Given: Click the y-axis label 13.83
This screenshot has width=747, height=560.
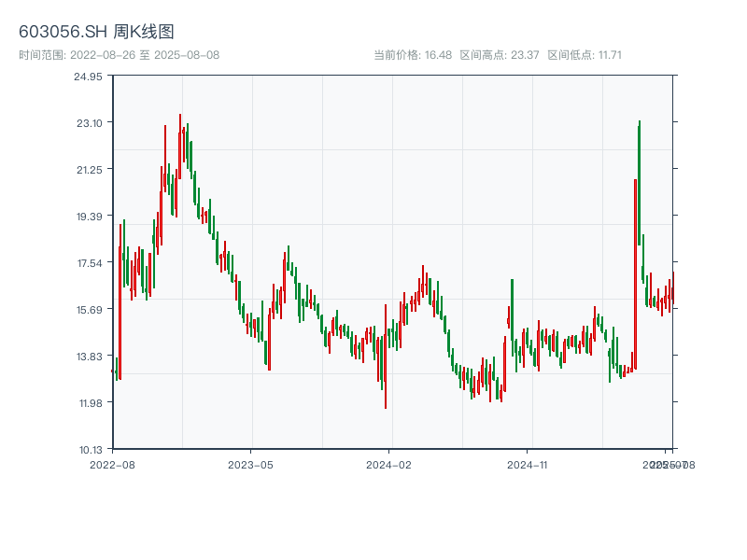Looking at the screenshot, I should (x=90, y=357).
